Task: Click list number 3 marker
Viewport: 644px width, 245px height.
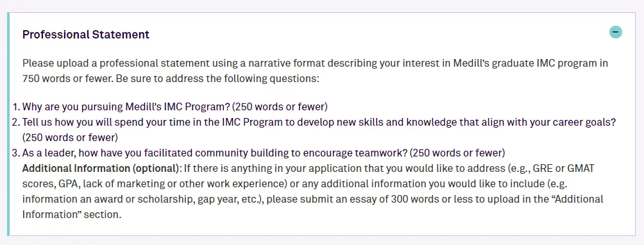Action: (x=16, y=153)
